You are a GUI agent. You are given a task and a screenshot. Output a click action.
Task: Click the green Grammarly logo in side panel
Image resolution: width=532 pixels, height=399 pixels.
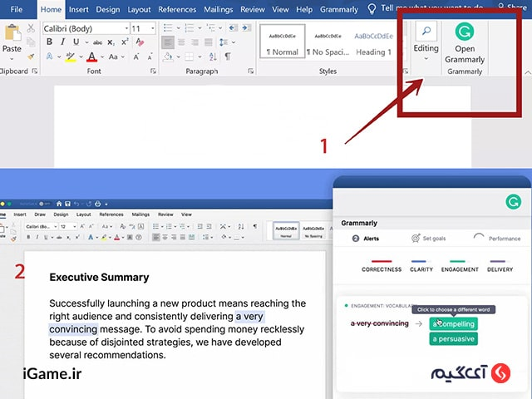[x=513, y=201]
